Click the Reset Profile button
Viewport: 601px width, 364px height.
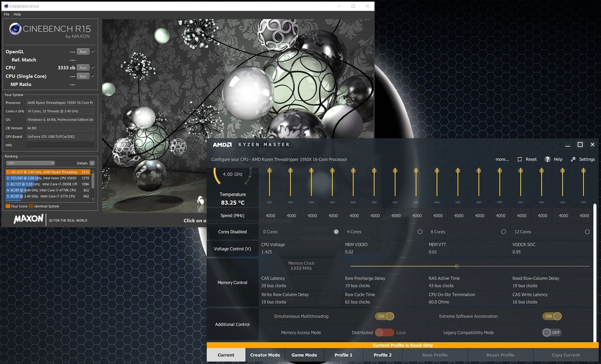[x=500, y=355]
